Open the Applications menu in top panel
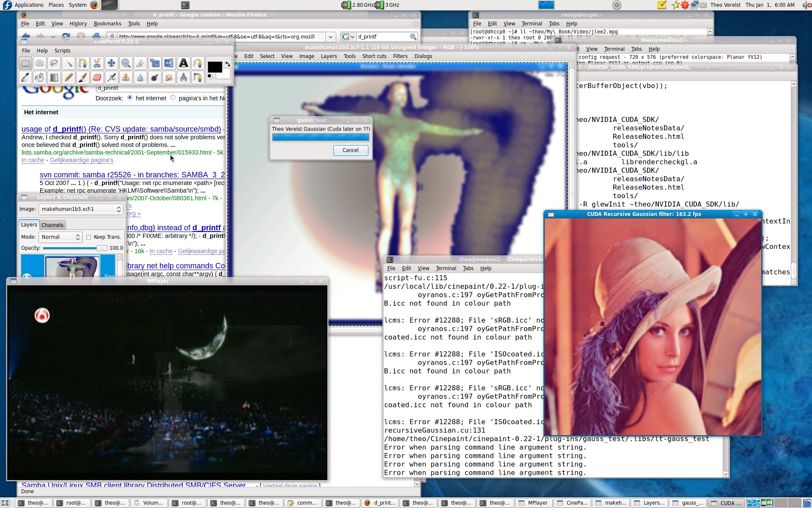 pyautogui.click(x=29, y=5)
